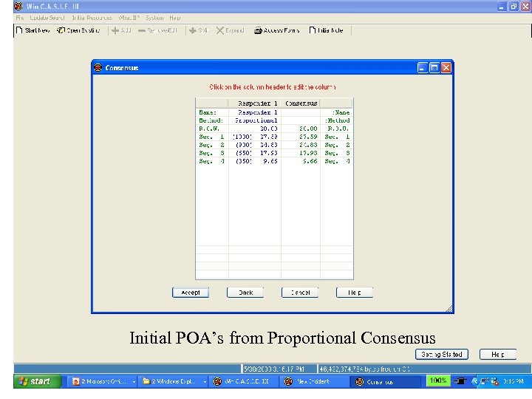Click the Remove/Edit minus toolbar icon
The width and height of the screenshot is (532, 399).
click(x=141, y=30)
